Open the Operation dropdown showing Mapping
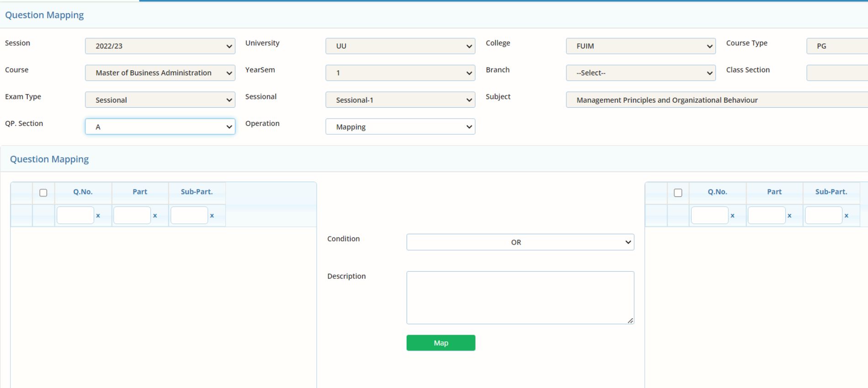This screenshot has height=388, width=868. 400,127
